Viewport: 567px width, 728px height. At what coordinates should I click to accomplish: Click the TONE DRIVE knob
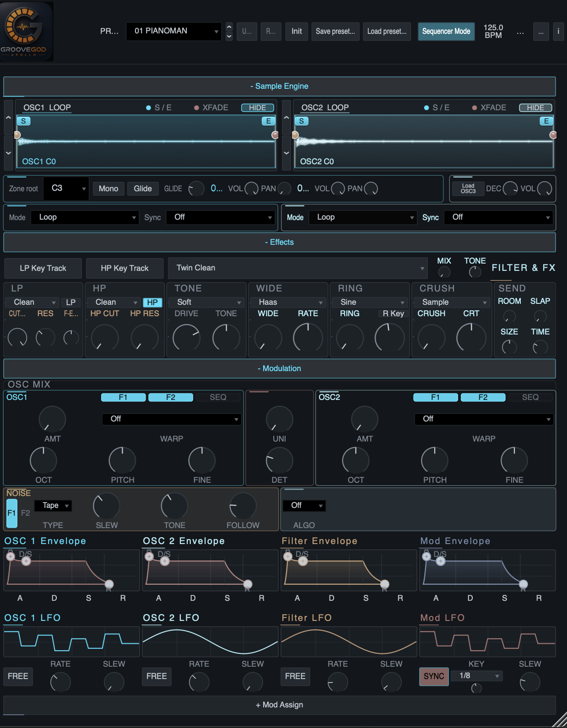tap(186, 338)
